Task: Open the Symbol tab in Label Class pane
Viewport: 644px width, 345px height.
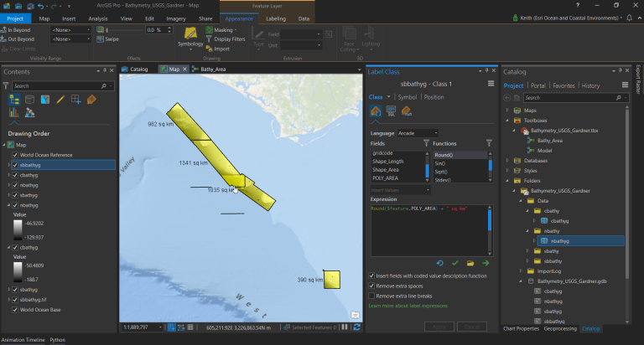Action: [407, 97]
